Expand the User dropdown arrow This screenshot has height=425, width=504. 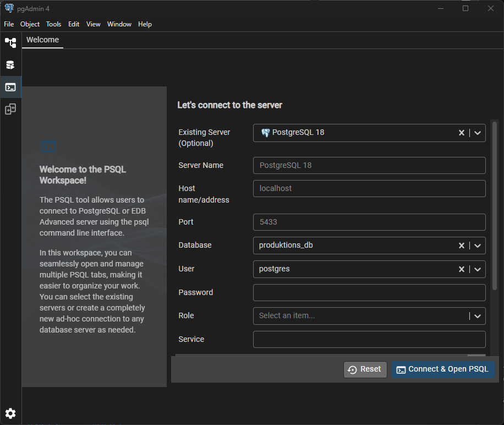477,269
